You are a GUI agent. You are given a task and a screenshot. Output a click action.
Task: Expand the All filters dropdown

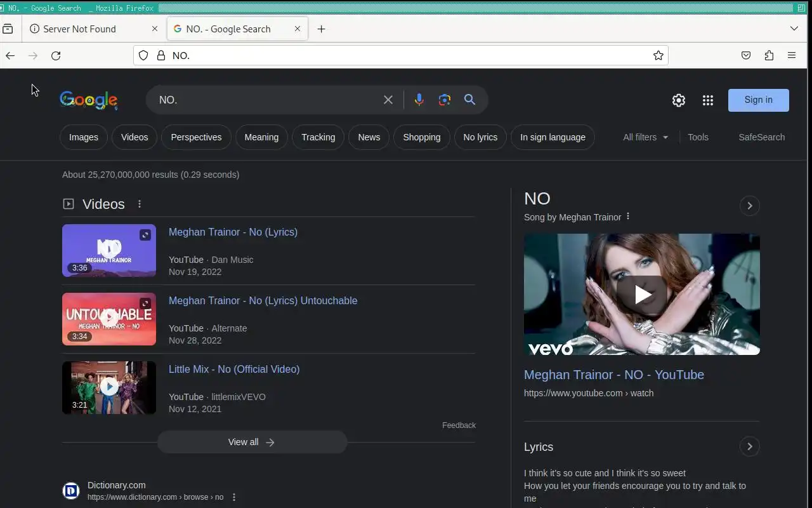coord(646,137)
